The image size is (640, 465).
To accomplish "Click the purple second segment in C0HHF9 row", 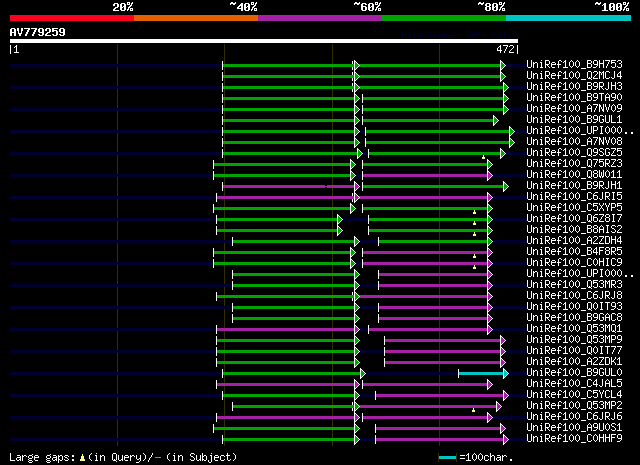I will [442, 440].
